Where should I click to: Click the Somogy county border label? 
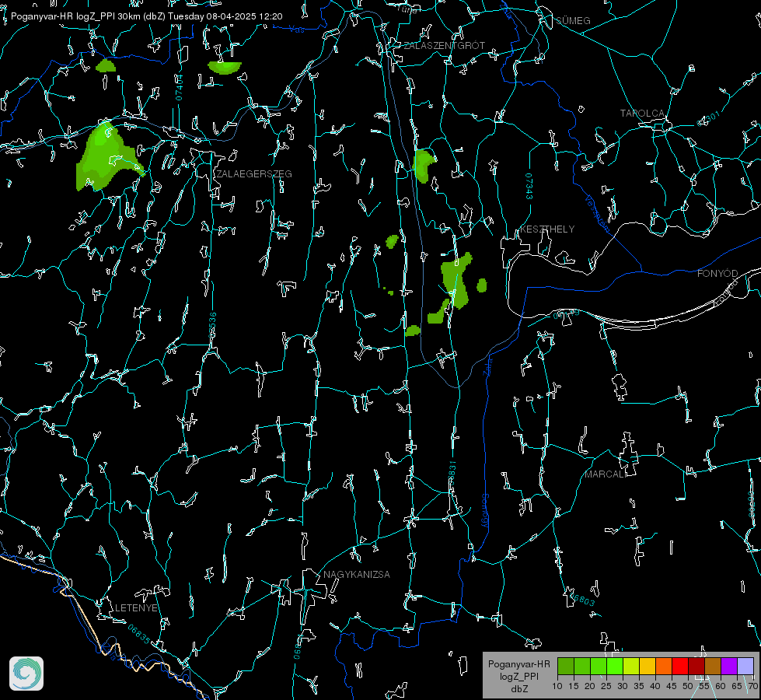point(485,511)
